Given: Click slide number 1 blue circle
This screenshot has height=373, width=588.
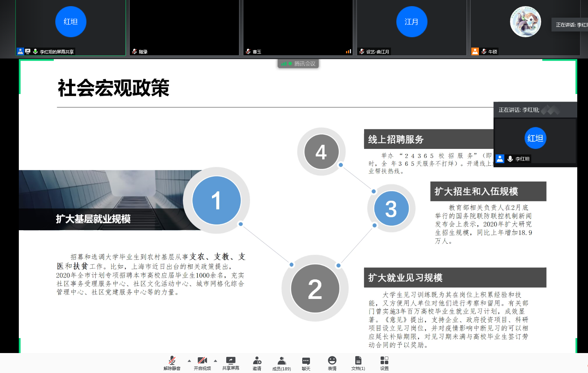Looking at the screenshot, I should (216, 200).
